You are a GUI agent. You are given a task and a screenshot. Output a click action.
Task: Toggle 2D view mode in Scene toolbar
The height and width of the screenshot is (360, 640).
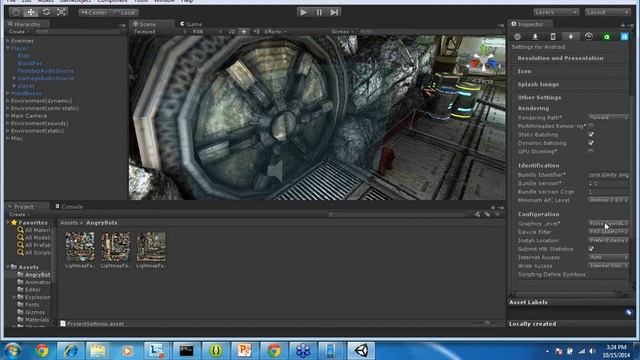231,31
